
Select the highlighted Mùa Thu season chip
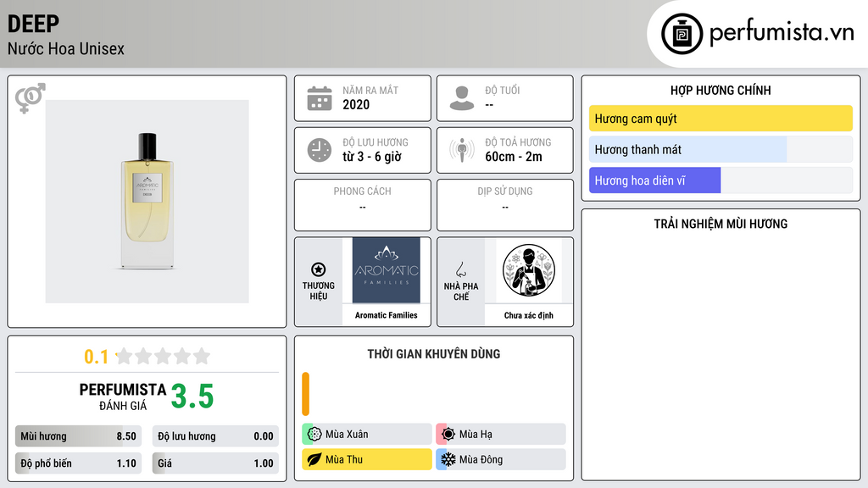(367, 459)
